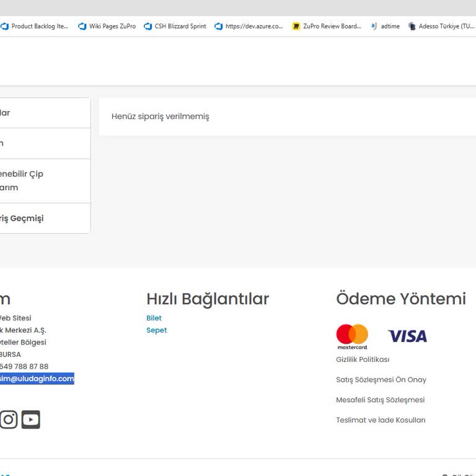Open the Gizlilik Politikası link
This screenshot has height=476, width=476.
click(x=363, y=359)
